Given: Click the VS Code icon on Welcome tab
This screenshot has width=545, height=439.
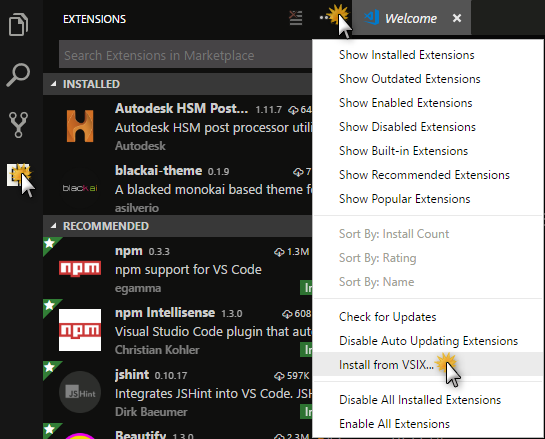Looking at the screenshot, I should coord(372,17).
